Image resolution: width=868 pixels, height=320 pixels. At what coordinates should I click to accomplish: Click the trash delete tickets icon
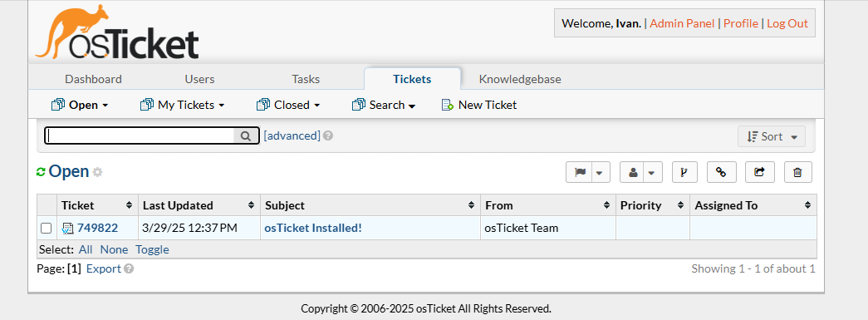click(797, 172)
